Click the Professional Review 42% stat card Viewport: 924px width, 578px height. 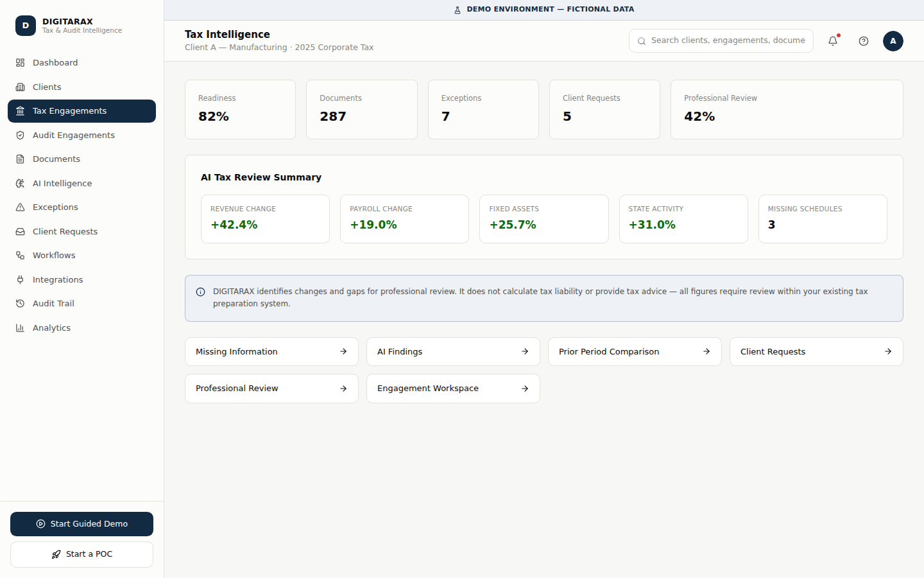coord(787,109)
